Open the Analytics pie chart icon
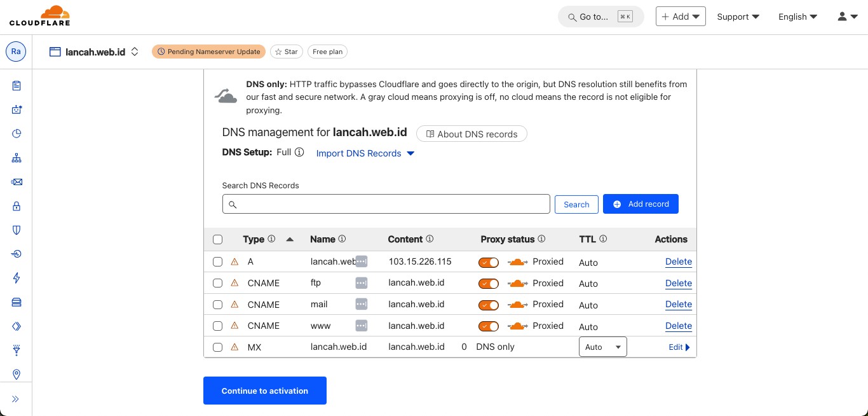This screenshot has height=416, width=868. (x=17, y=134)
